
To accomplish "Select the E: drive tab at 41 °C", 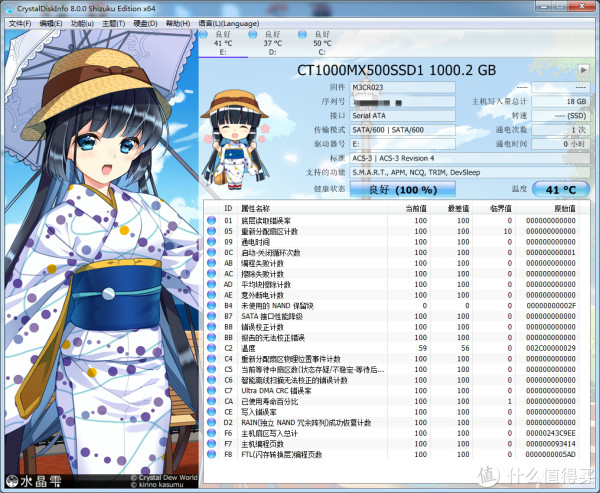I will [223, 43].
